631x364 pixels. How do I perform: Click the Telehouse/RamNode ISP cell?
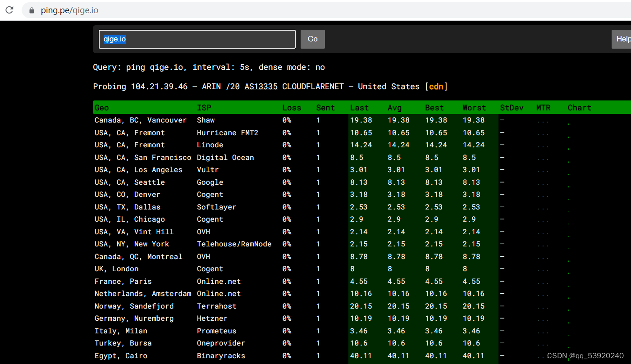[x=234, y=244]
